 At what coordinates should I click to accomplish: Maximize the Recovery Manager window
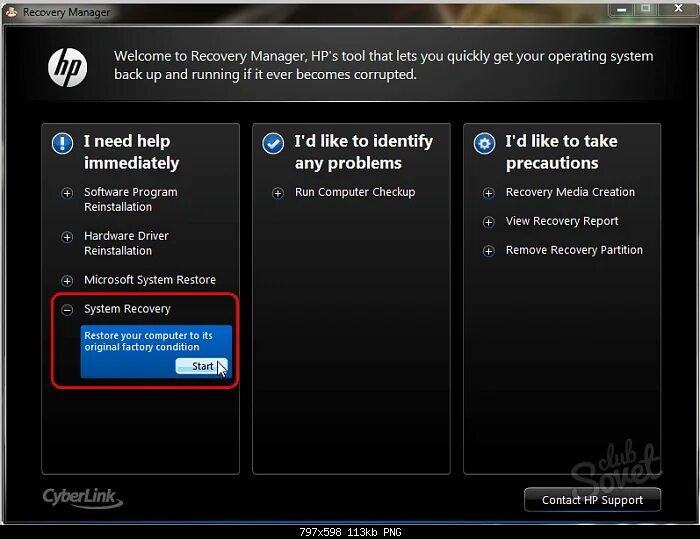tap(646, 9)
